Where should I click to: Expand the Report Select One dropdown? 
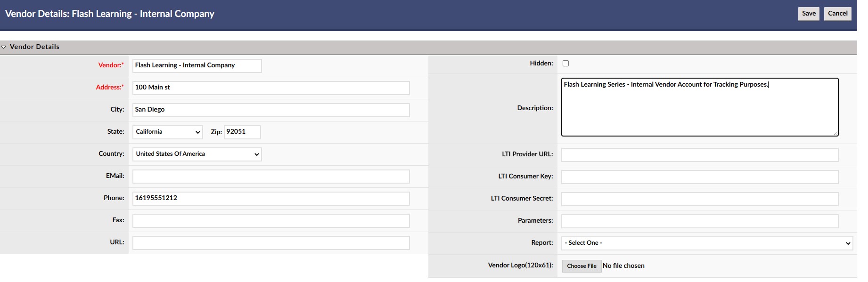(707, 243)
